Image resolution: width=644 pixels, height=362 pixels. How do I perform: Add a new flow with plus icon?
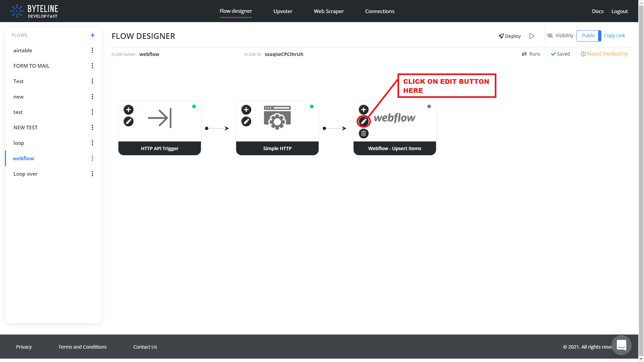pyautogui.click(x=93, y=35)
